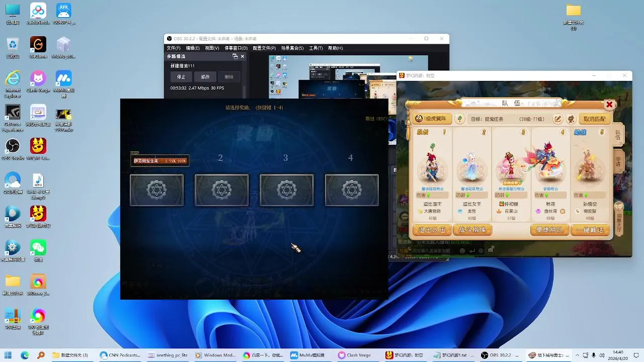Click 取消匹配 button in team panel
Image resolution: width=644 pixels, height=362 pixels.
coord(595,119)
